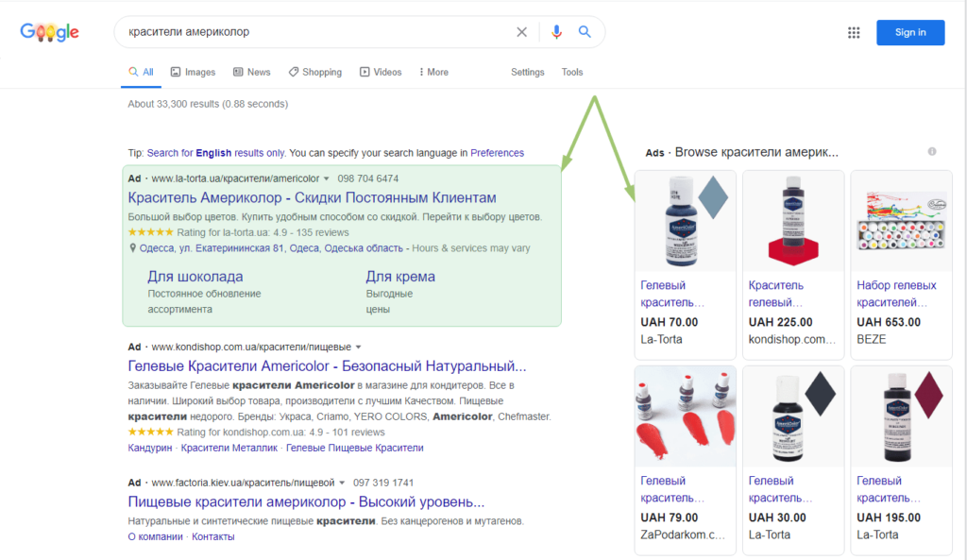Click the UAH 30.00 price

pyautogui.click(x=777, y=518)
